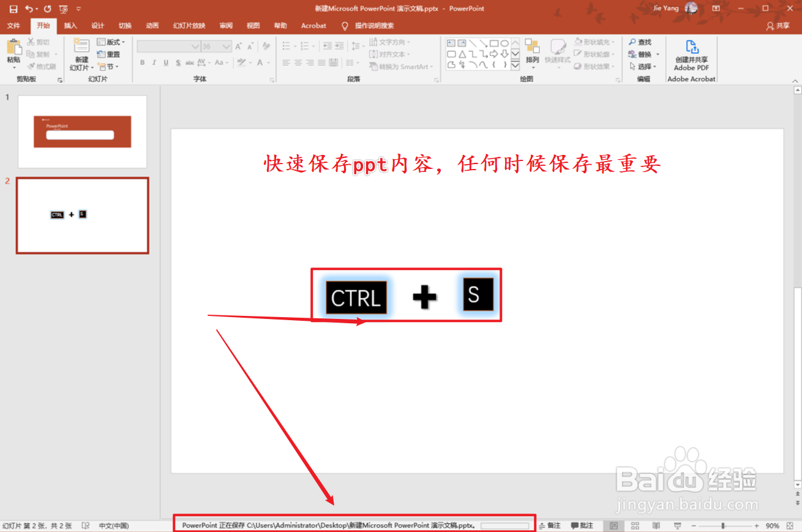Toggle justify text alignment
This screenshot has height=532, width=802.
tap(321, 62)
